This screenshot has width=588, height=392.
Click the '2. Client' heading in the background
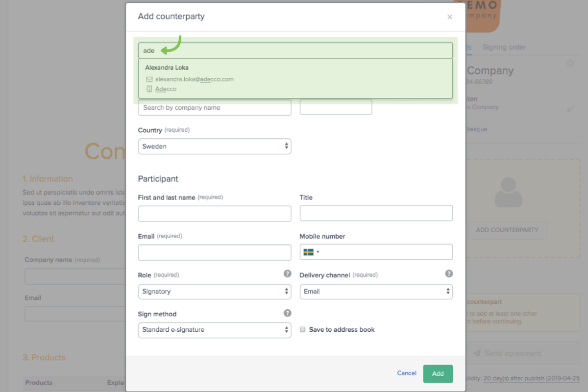pyautogui.click(x=38, y=239)
